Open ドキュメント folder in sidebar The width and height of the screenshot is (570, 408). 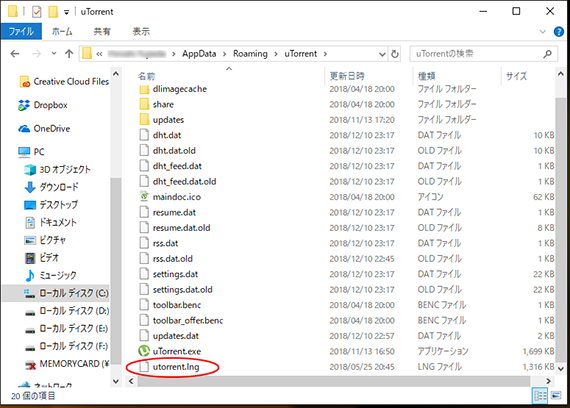click(x=51, y=223)
